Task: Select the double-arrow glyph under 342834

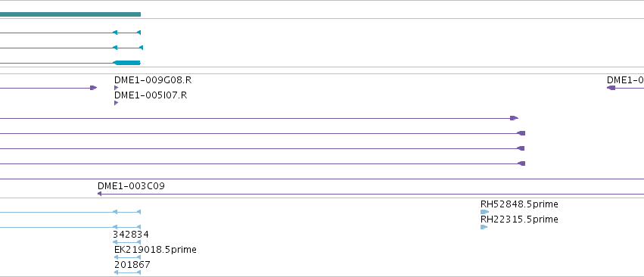Action: [127, 242]
